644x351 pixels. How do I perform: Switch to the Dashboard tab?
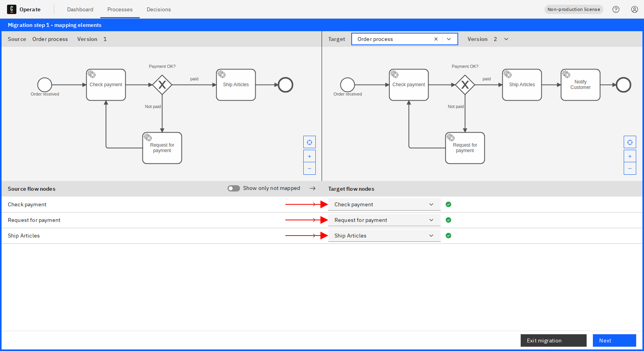click(x=80, y=9)
